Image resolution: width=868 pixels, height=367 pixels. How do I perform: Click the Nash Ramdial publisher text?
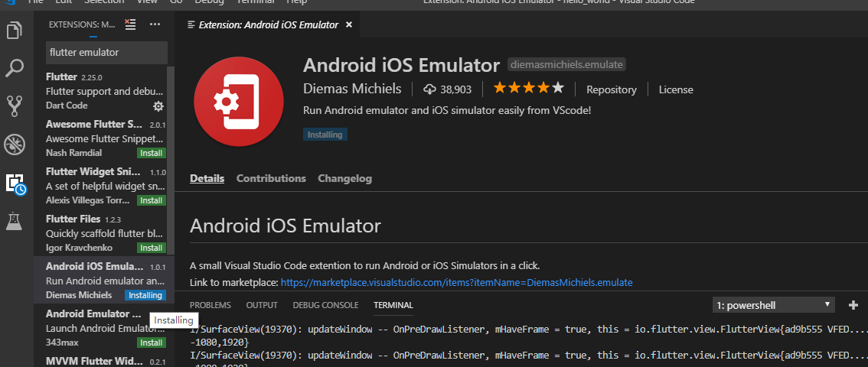(x=74, y=153)
